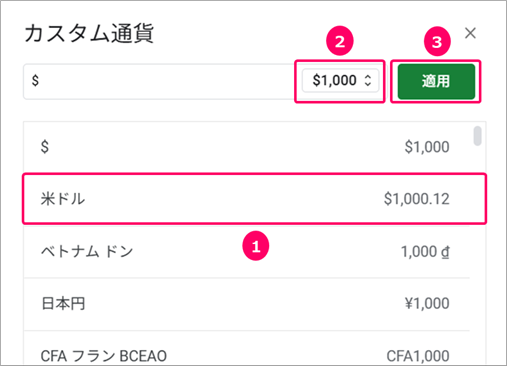This screenshot has height=366, width=507.
Task: Pick the 日本円 currency option
Action: 247,304
